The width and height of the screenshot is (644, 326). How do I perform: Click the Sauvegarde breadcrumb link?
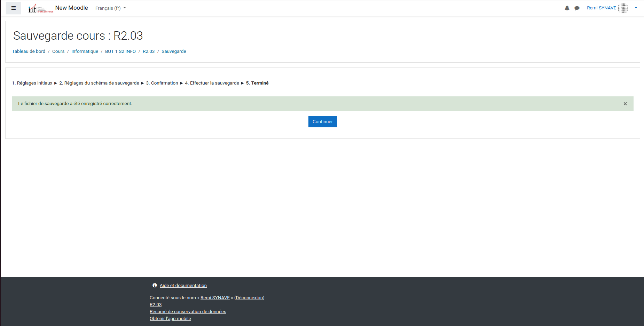point(174,51)
